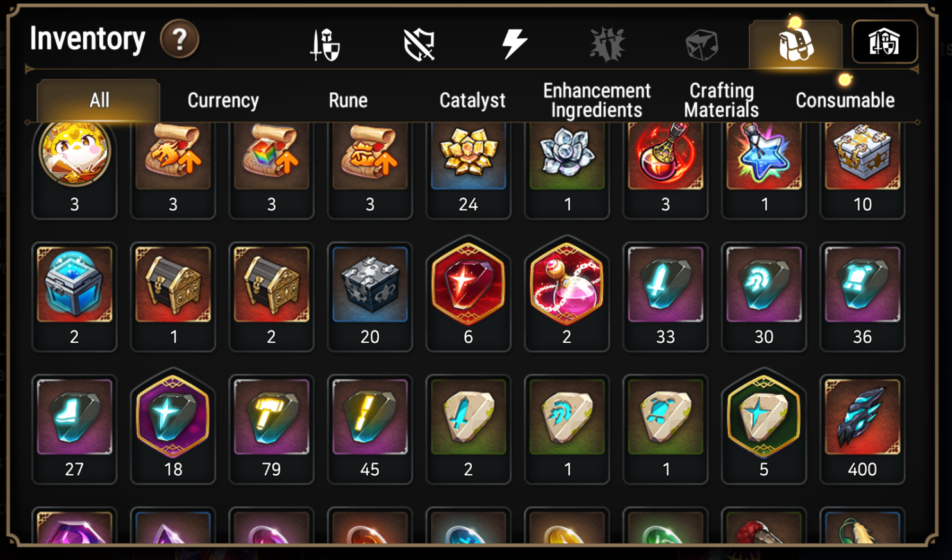This screenshot has height=560, width=952.
Task: Select the silver dice box with 20
Action: coord(370,297)
